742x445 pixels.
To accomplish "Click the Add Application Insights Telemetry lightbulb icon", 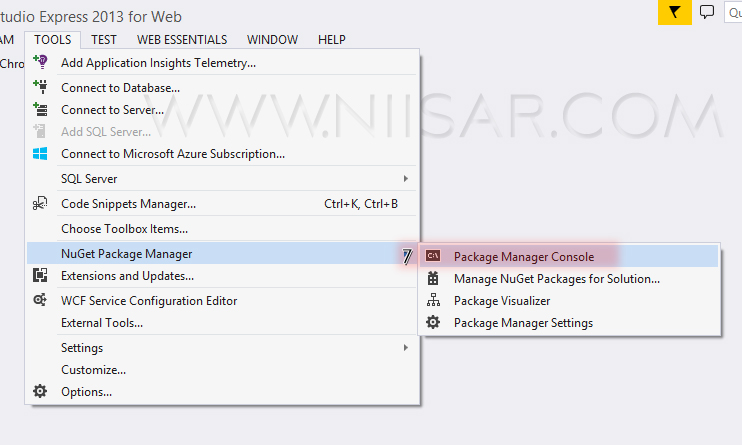I will 40,62.
